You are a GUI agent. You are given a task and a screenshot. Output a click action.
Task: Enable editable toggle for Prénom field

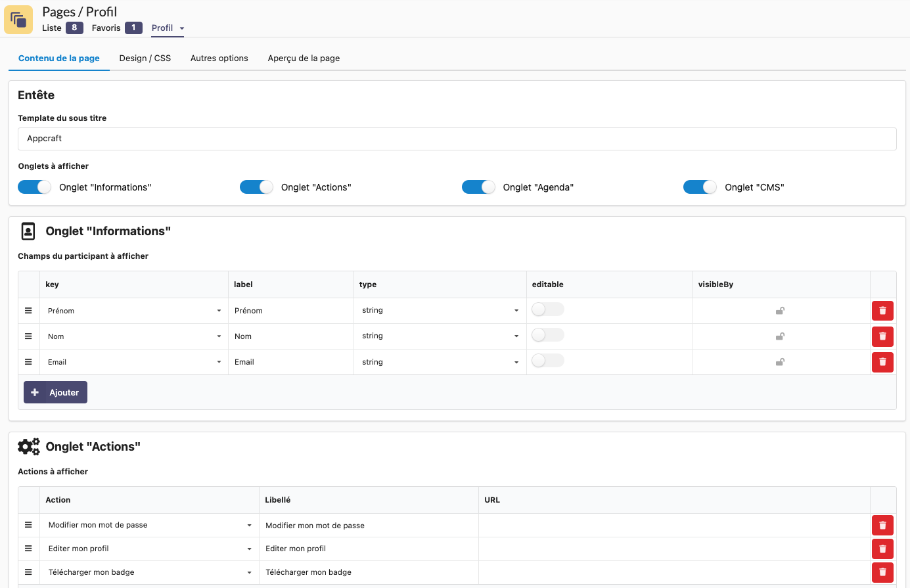click(547, 309)
